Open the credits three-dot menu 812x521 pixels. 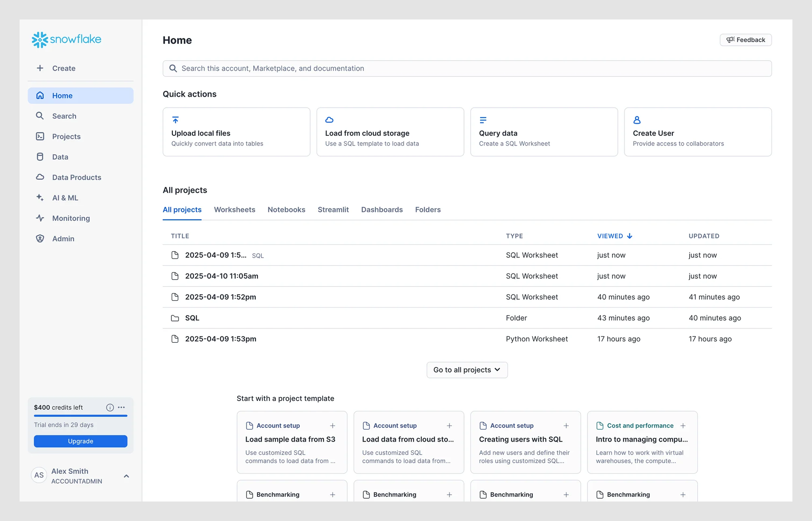(121, 407)
